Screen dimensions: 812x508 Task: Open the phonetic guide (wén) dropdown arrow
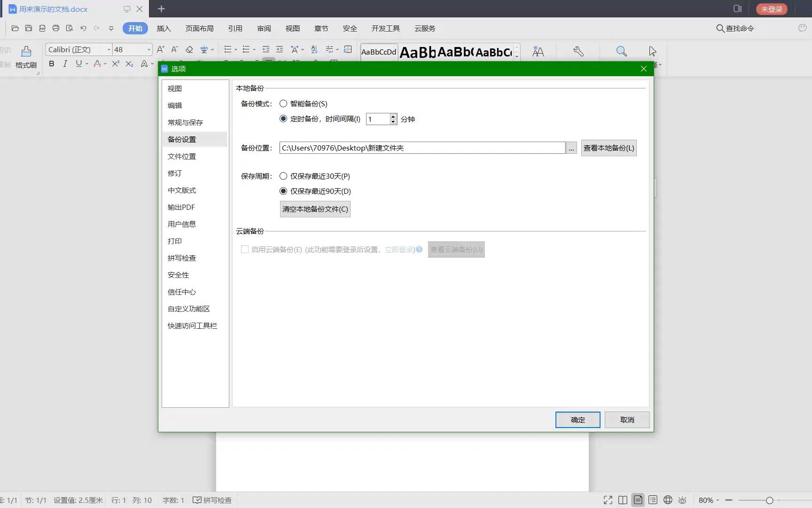point(213,49)
